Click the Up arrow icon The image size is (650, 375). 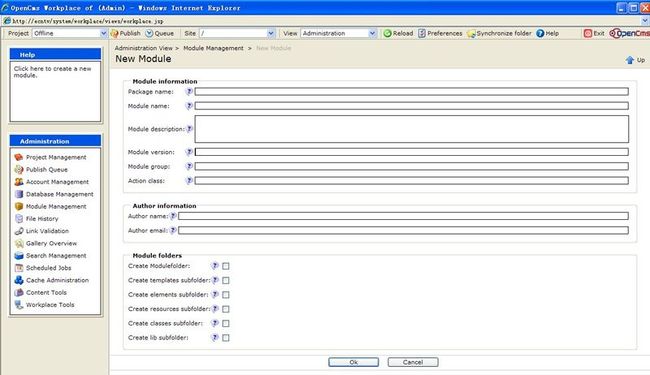[x=630, y=60]
